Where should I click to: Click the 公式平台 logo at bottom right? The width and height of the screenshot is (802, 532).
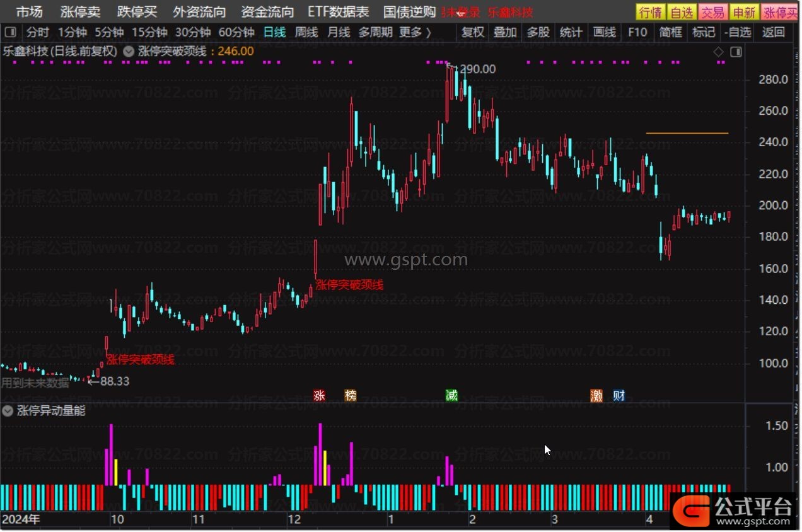point(731,511)
